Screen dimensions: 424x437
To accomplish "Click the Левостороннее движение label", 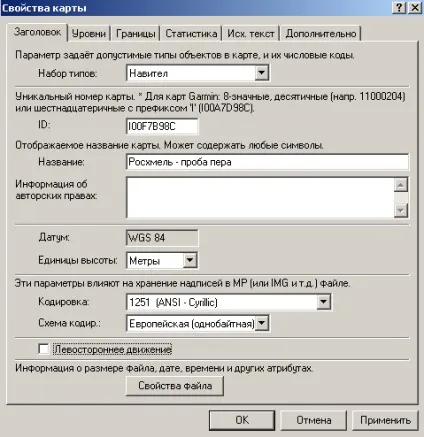I will point(113,349).
